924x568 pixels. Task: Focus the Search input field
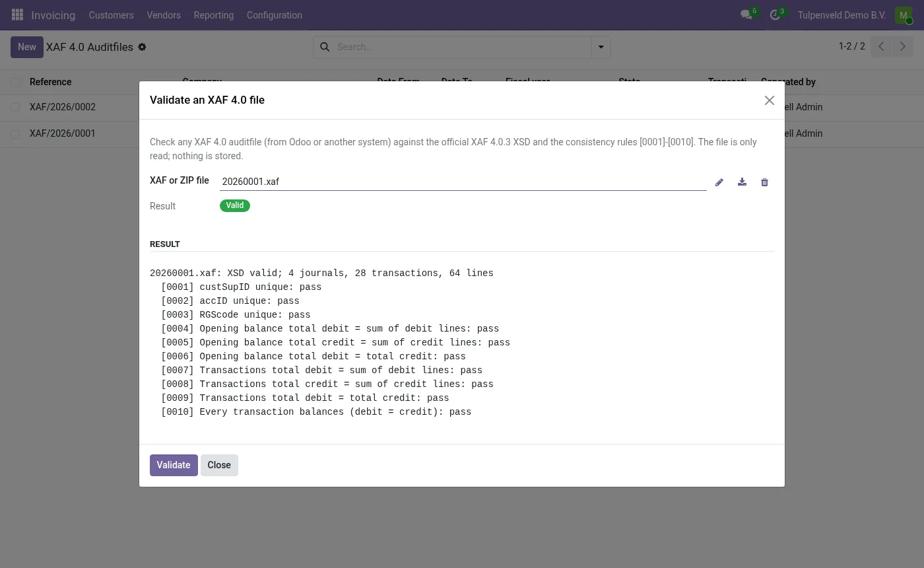[x=462, y=47]
